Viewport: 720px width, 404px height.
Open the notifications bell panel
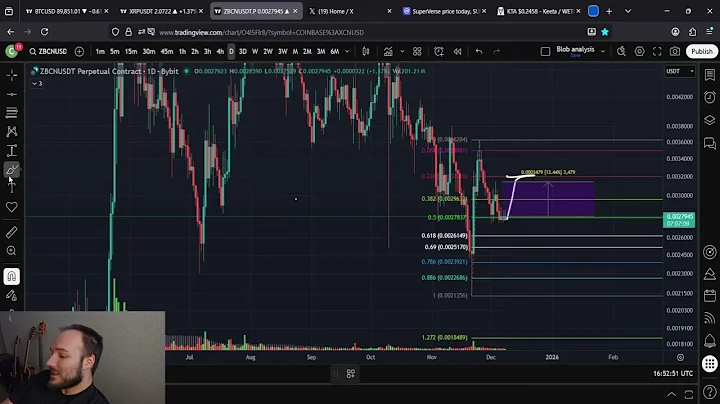point(710,341)
